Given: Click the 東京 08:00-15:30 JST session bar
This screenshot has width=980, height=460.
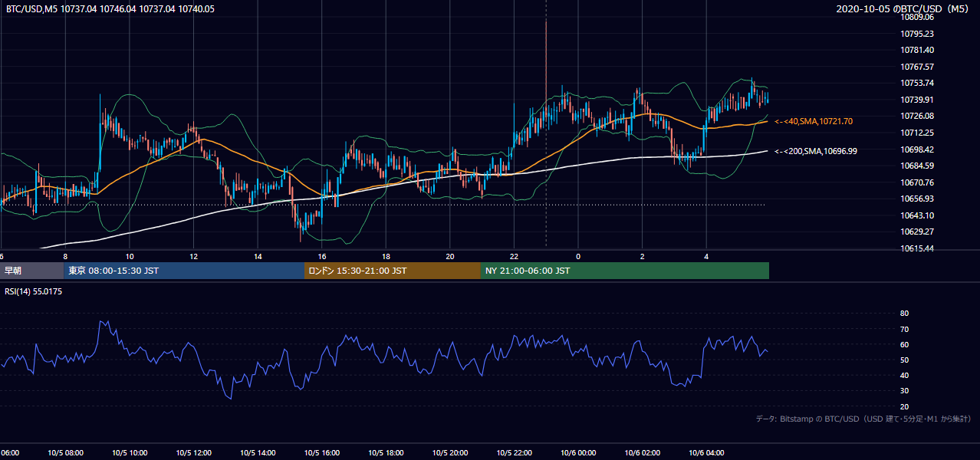Looking at the screenshot, I should click(185, 271).
